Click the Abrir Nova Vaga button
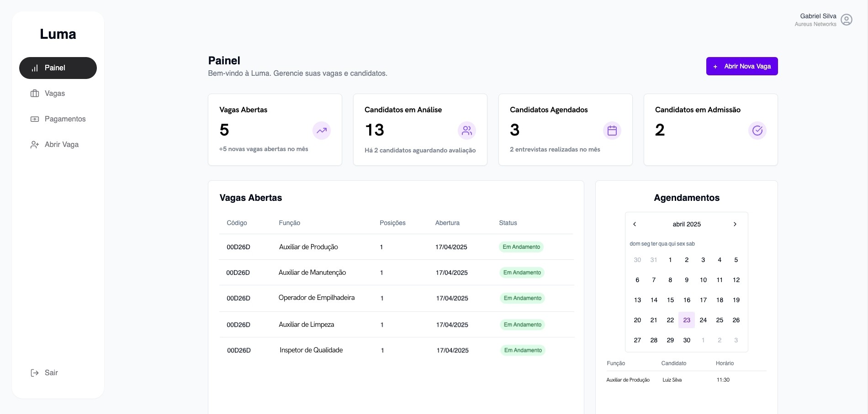868x414 pixels. click(x=742, y=66)
